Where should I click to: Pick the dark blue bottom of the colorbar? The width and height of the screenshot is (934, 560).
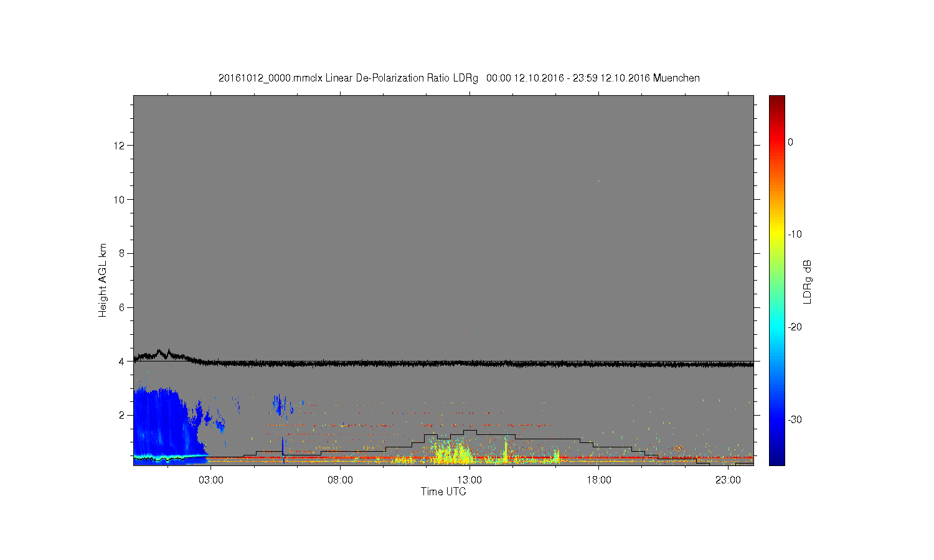(776, 460)
